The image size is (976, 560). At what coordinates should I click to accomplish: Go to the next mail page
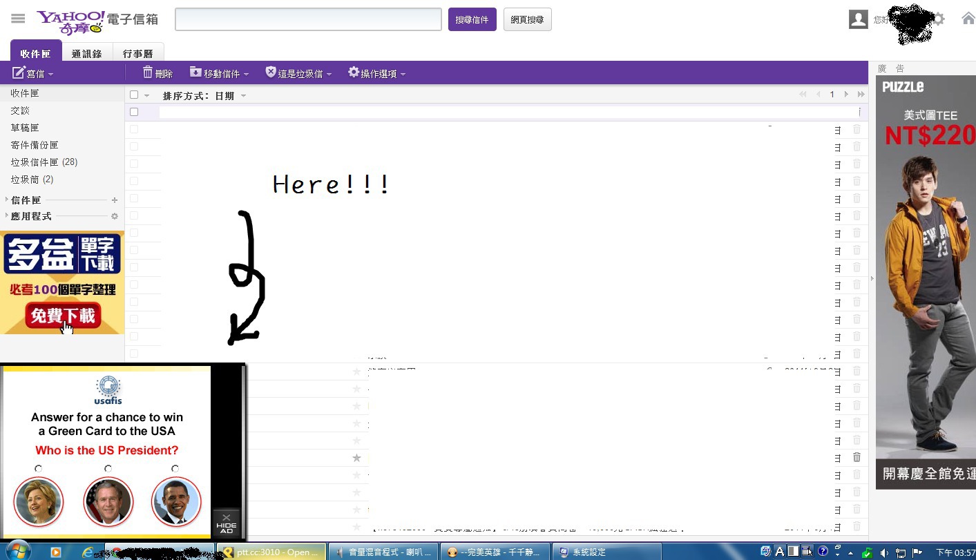(x=846, y=95)
